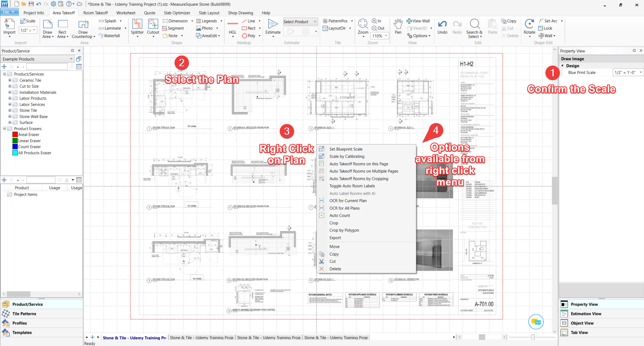Image resolution: width=644 pixels, height=346 pixels.
Task: Choose the Waterfall edge tool
Action: [109, 36]
